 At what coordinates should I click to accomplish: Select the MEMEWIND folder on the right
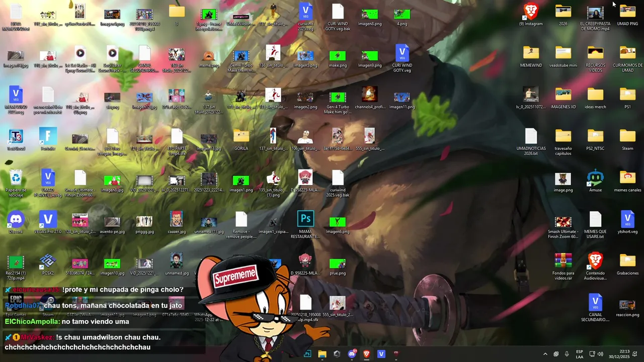click(x=531, y=56)
